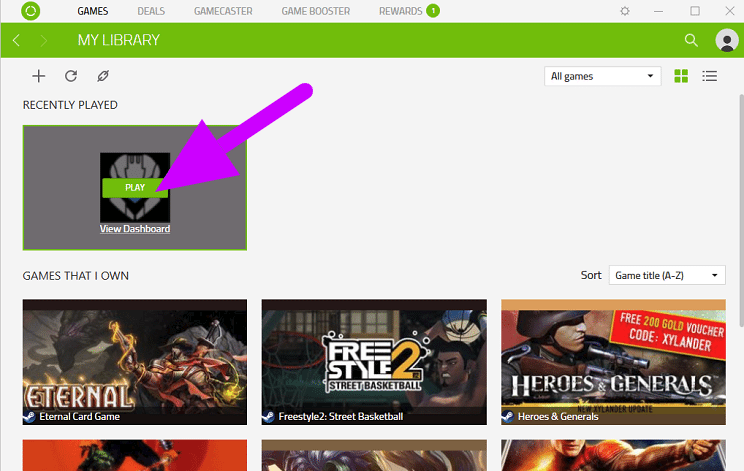Click Steam icon on Heroes & Generals
744x471 pixels.
click(x=508, y=416)
